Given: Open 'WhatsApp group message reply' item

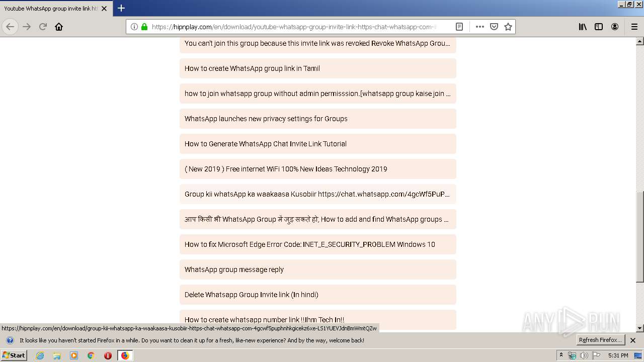Looking at the screenshot, I should pyautogui.click(x=318, y=269).
